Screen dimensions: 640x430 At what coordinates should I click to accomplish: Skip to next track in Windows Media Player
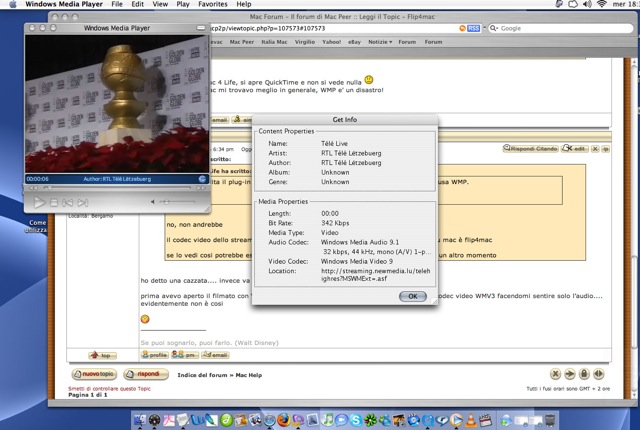click(83, 202)
